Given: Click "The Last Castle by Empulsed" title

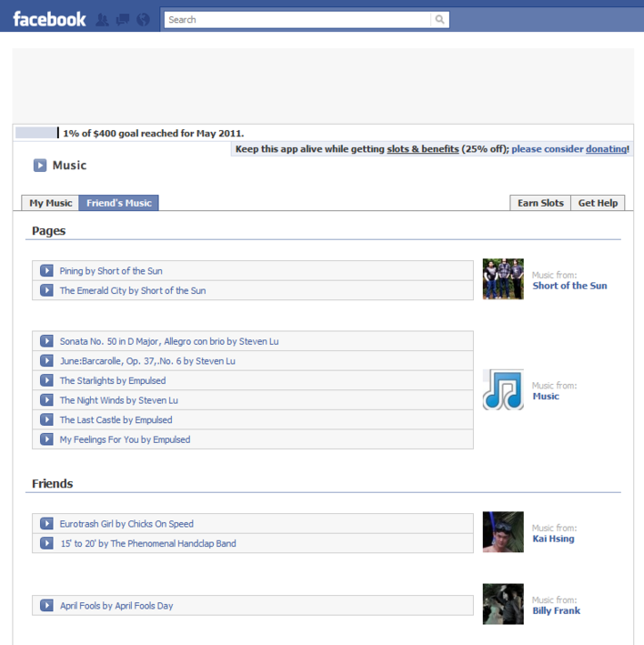Looking at the screenshot, I should point(116,419).
